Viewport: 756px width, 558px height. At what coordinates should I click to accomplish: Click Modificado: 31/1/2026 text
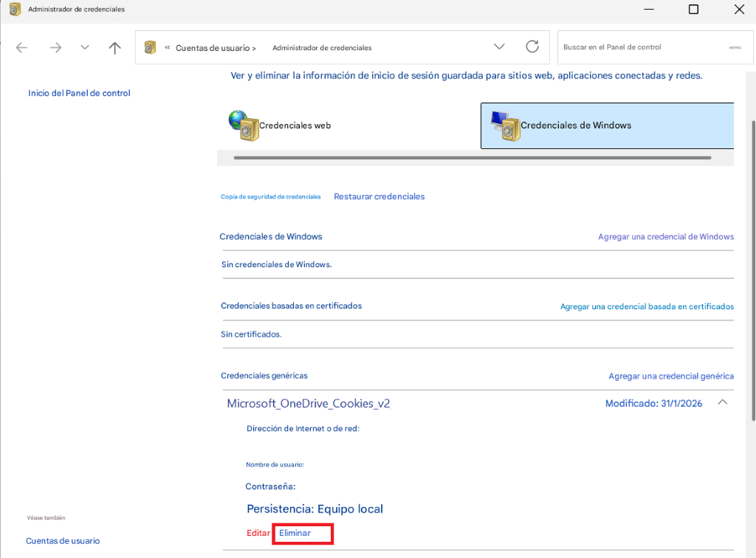point(653,403)
